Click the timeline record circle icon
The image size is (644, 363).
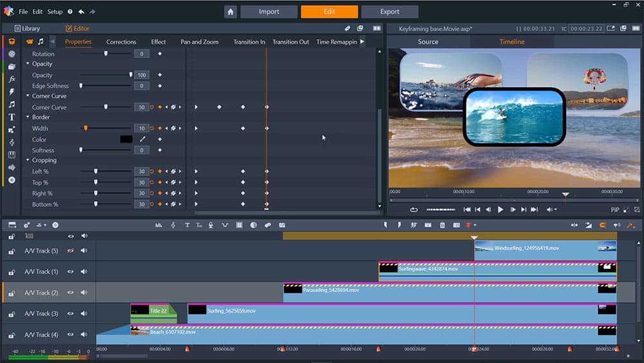55,225
